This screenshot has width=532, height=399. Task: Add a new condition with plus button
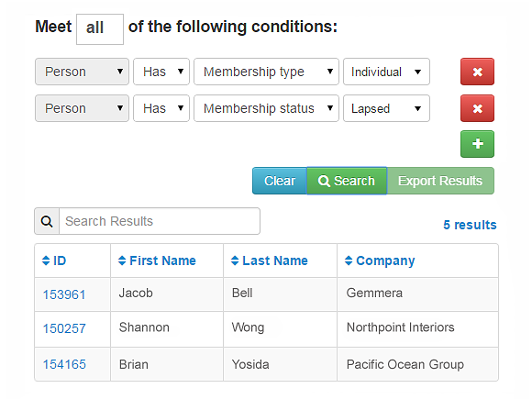477,144
